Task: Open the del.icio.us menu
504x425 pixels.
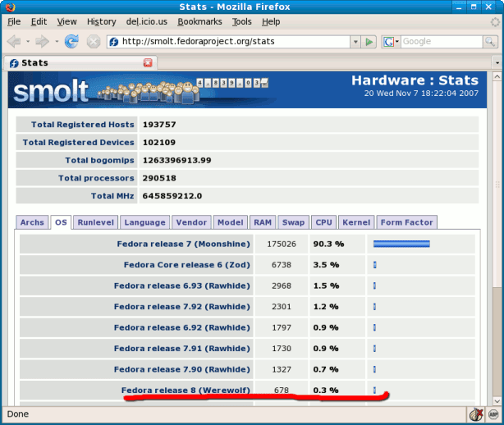Action: click(147, 21)
